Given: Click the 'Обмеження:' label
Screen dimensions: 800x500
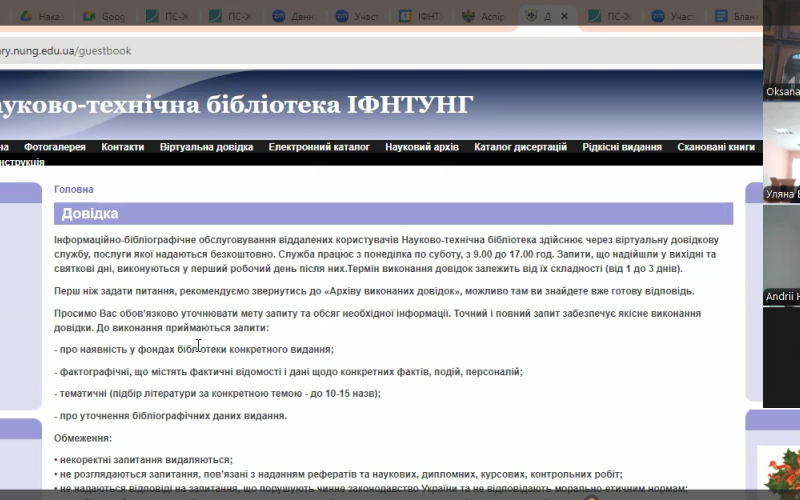Looking at the screenshot, I should click(83, 438).
